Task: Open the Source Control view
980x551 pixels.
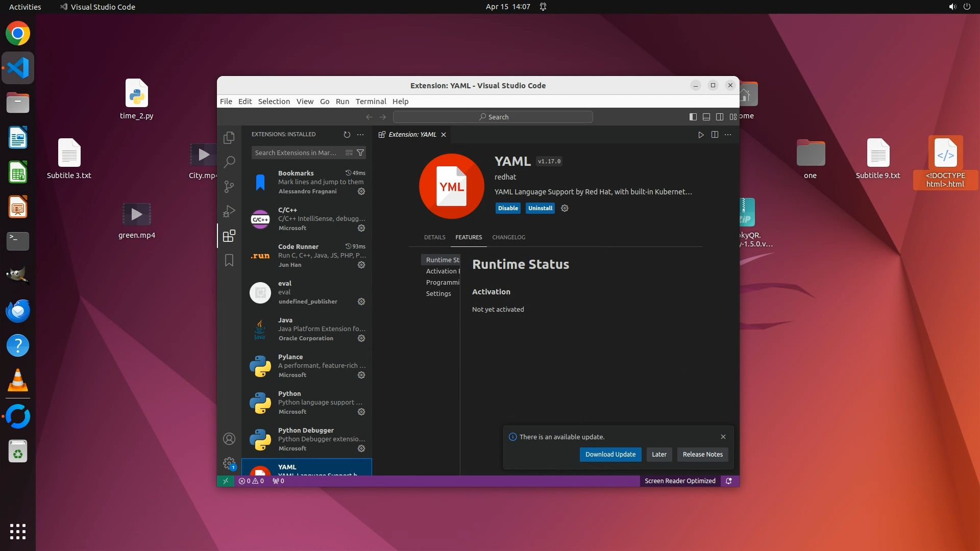Action: [x=229, y=187]
